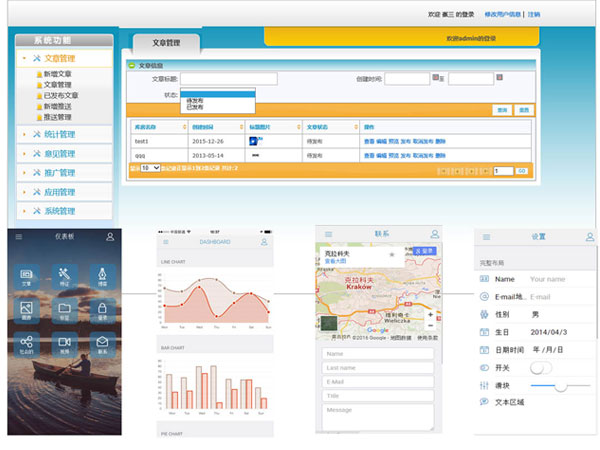Tap the share icon on the dashboard

point(27,344)
